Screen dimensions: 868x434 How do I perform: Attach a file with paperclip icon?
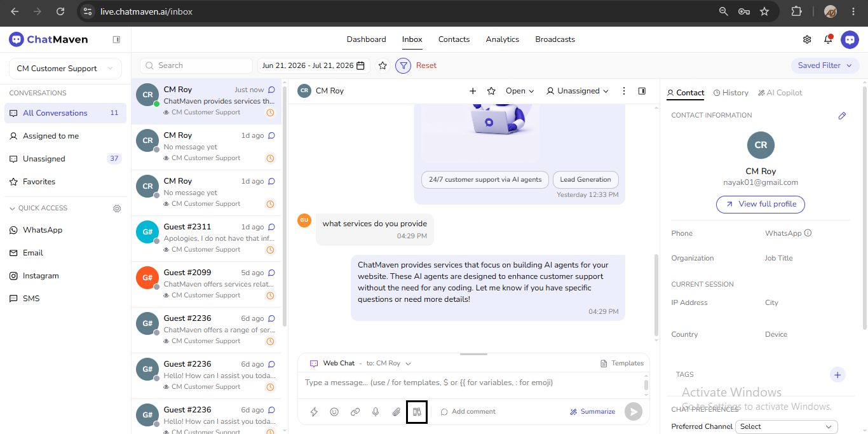point(397,412)
